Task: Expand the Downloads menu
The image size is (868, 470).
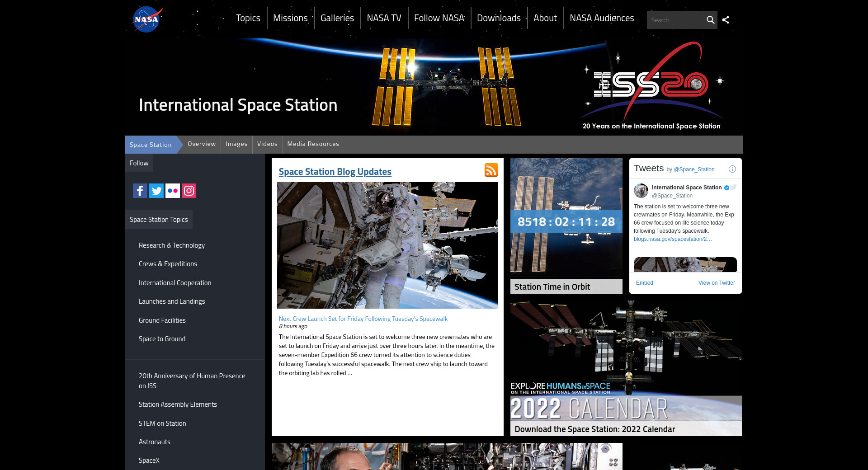Action: point(499,18)
